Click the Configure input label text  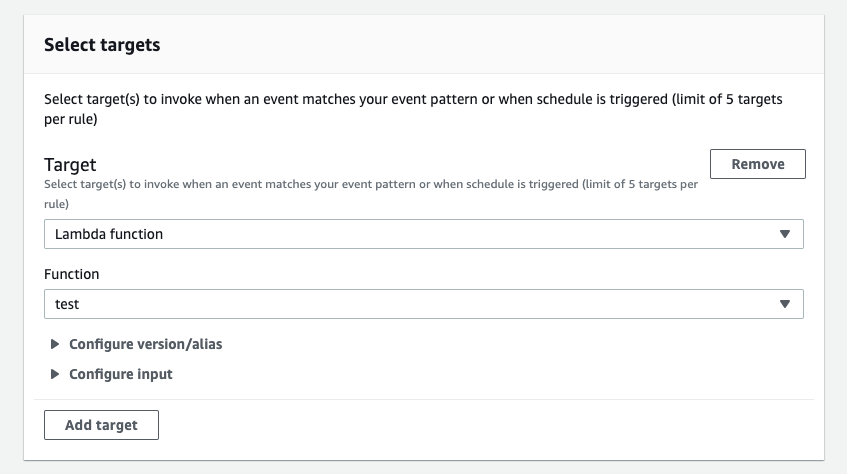coord(121,374)
